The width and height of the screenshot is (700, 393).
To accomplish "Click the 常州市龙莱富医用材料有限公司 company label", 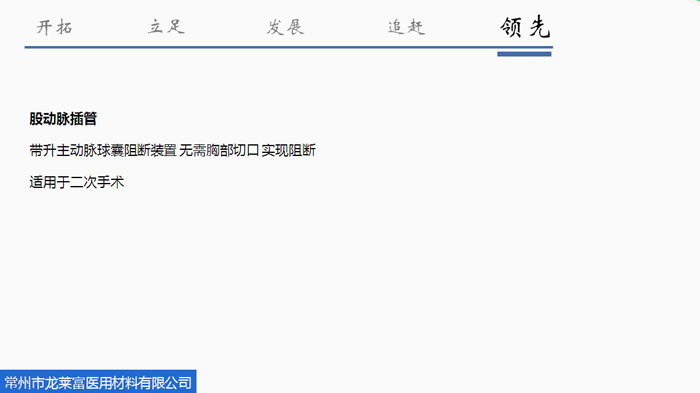I will (x=98, y=383).
